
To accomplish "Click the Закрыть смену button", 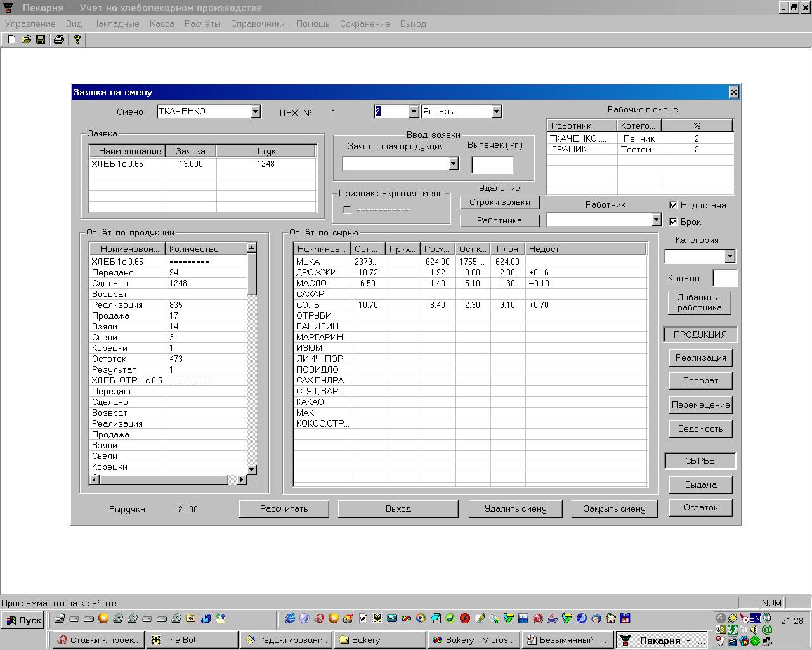I will 614,508.
